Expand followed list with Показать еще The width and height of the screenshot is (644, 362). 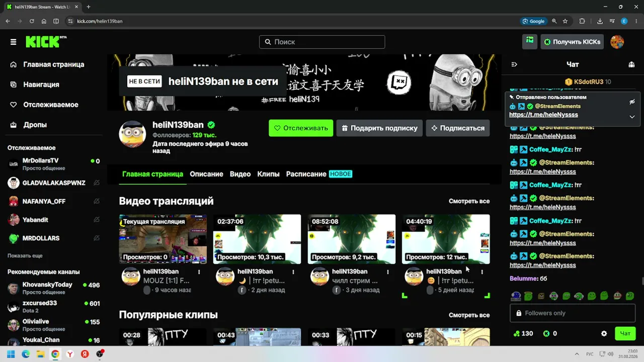point(25,256)
